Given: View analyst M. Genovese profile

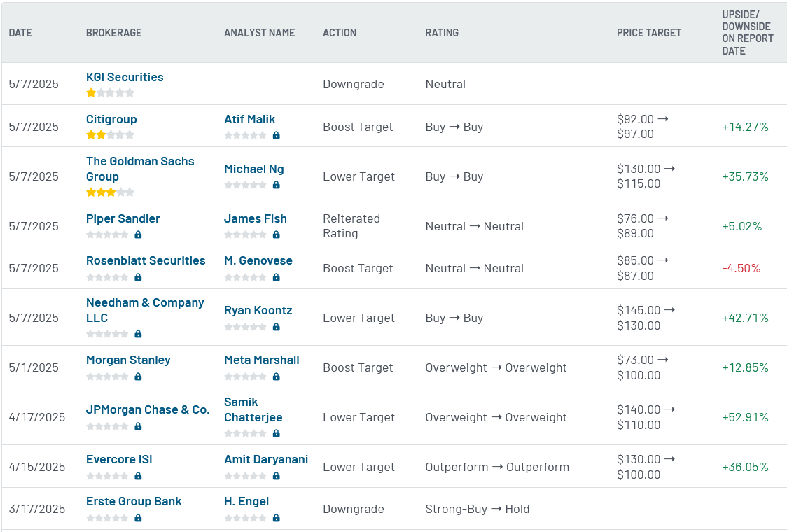Looking at the screenshot, I should 258,260.
